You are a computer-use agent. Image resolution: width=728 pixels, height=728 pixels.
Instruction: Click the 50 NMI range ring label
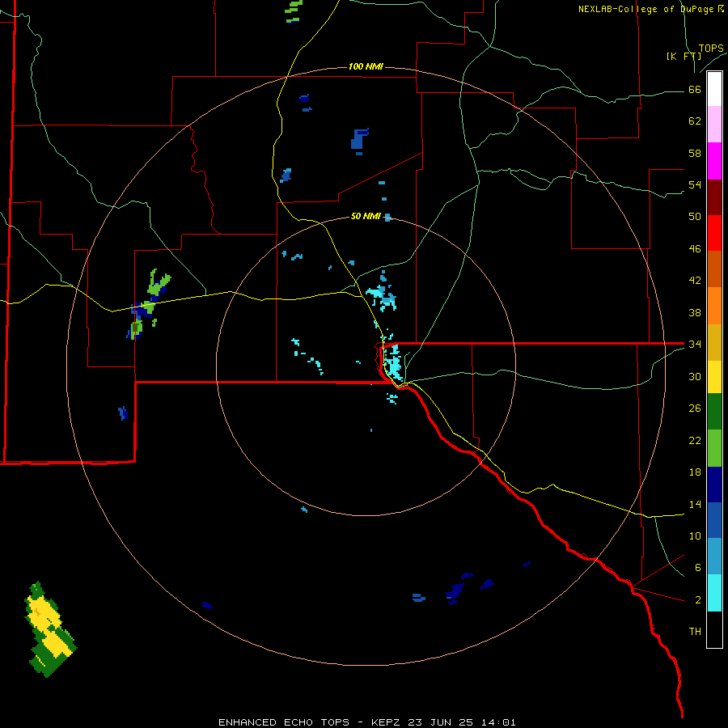[366, 216]
